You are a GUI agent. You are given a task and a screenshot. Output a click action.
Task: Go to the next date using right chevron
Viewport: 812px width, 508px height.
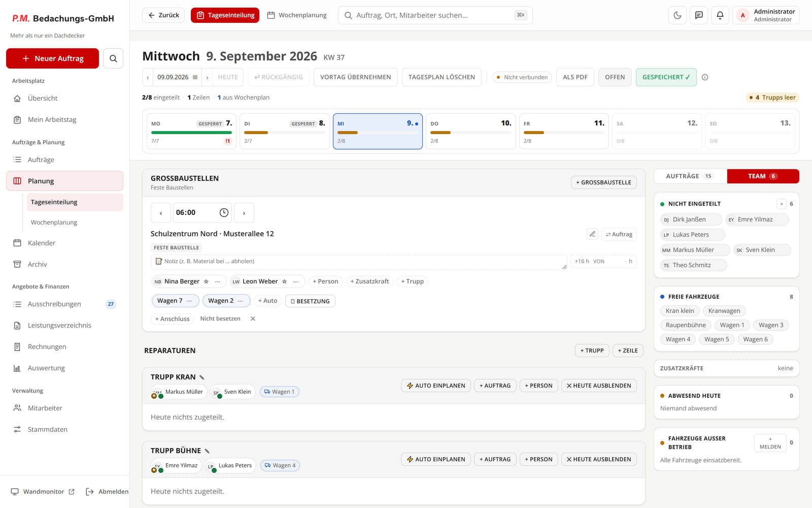pyautogui.click(x=207, y=77)
